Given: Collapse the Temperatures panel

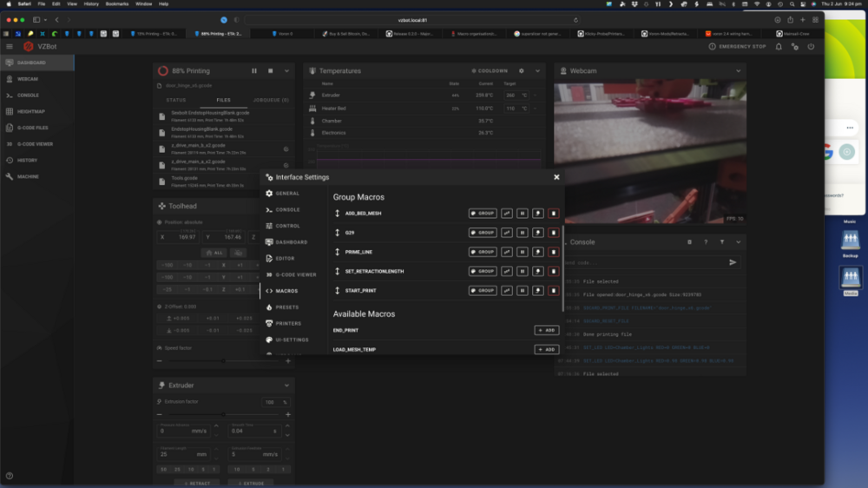Looking at the screenshot, I should [x=537, y=71].
